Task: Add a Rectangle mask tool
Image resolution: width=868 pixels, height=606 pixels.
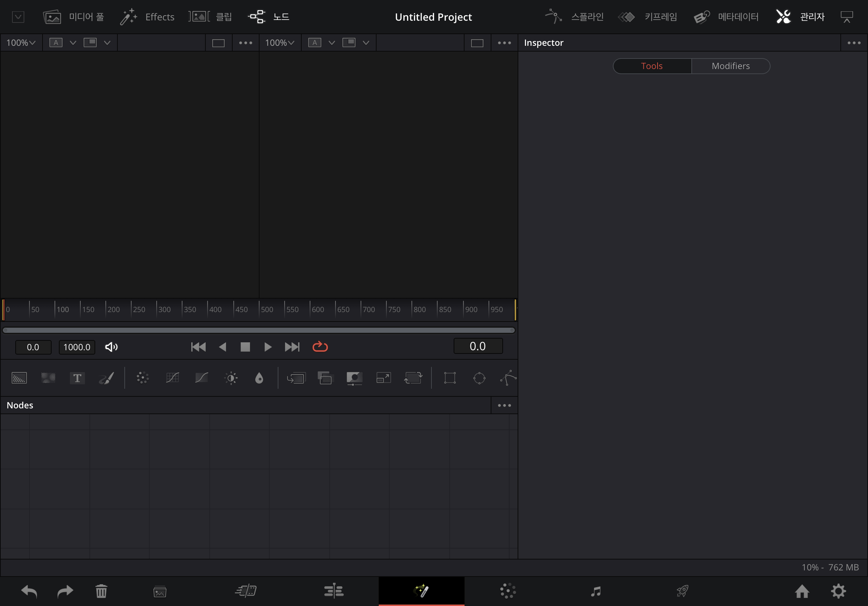Action: (x=450, y=378)
